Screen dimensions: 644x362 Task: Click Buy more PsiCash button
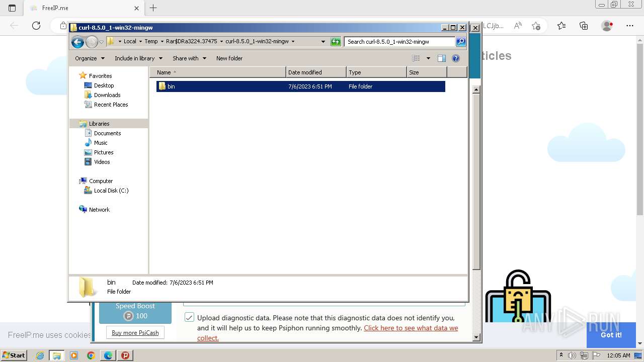135,333
